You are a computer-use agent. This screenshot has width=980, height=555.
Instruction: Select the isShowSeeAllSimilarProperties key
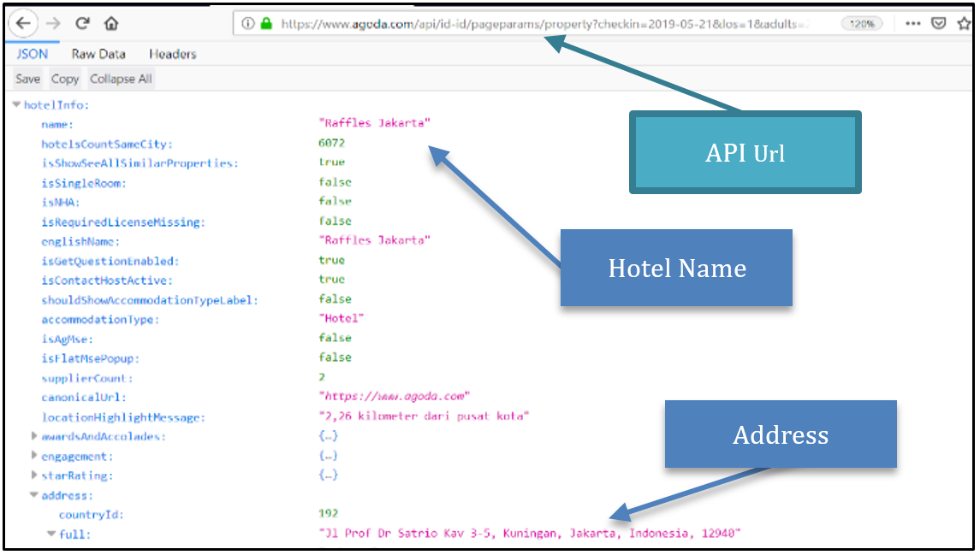click(x=140, y=163)
